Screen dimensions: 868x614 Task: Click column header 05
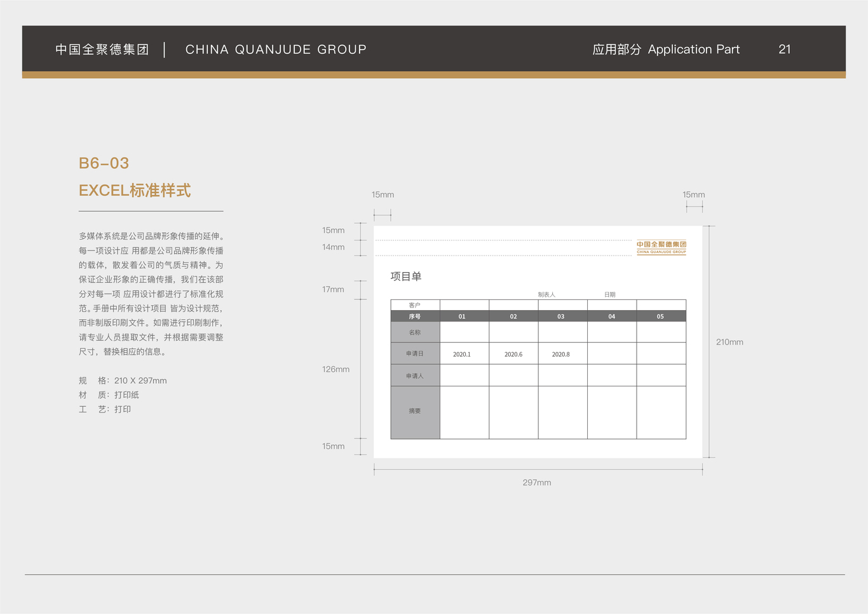(x=660, y=317)
